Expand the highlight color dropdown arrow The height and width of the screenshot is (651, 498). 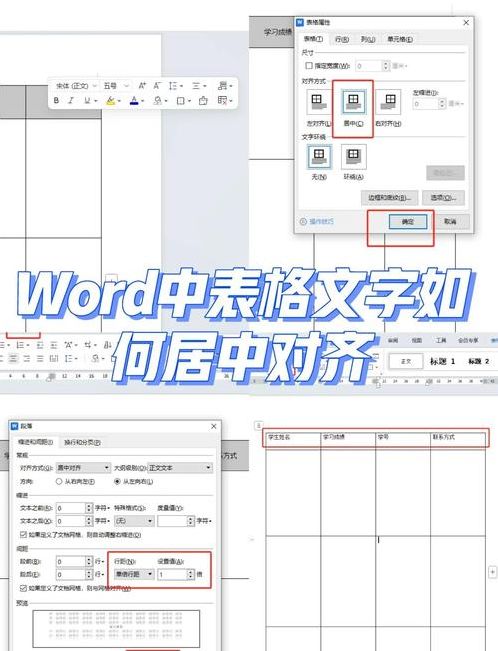coord(119,101)
